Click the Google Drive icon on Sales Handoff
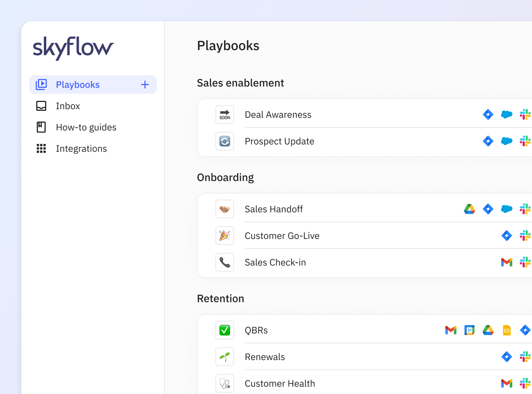This screenshot has height=394, width=532. pos(469,209)
